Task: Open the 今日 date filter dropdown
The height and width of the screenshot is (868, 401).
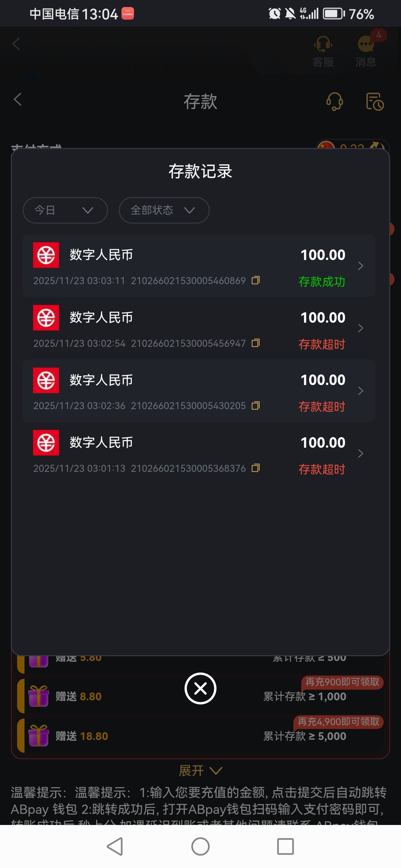Action: pyautogui.click(x=65, y=210)
